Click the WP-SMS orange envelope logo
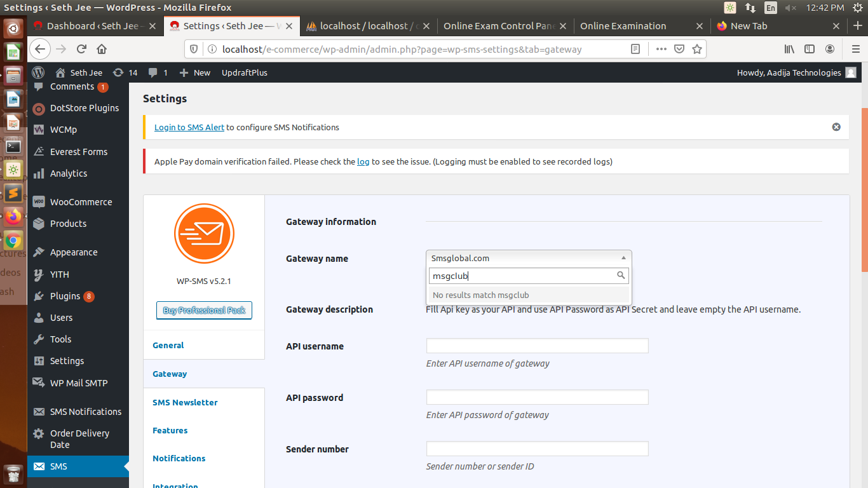Image resolution: width=868 pixels, height=488 pixels. (204, 233)
